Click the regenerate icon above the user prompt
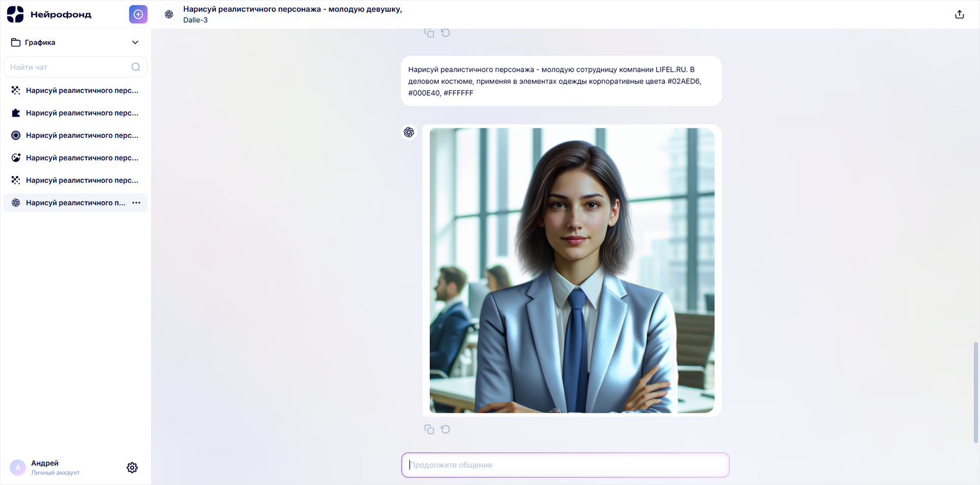 [x=446, y=33]
